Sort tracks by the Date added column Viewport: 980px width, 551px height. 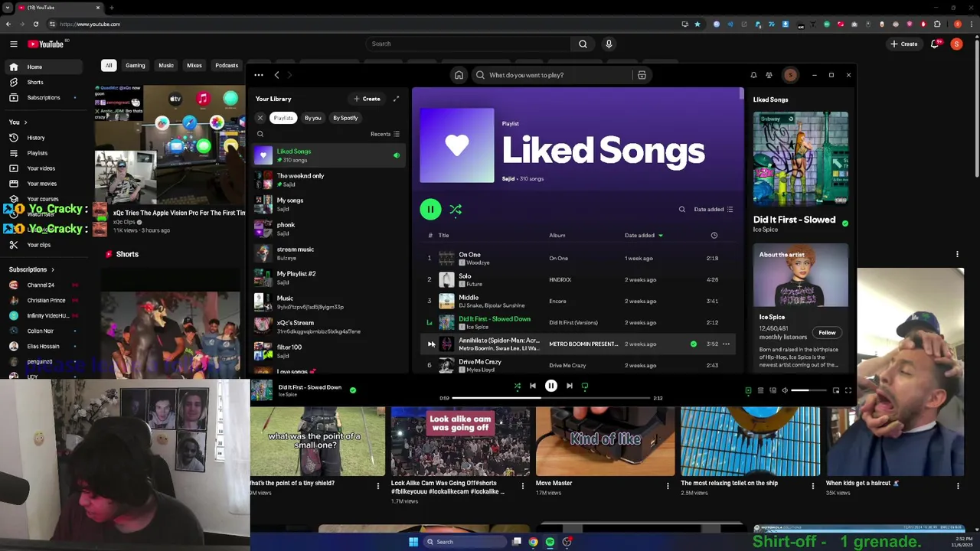(643, 236)
